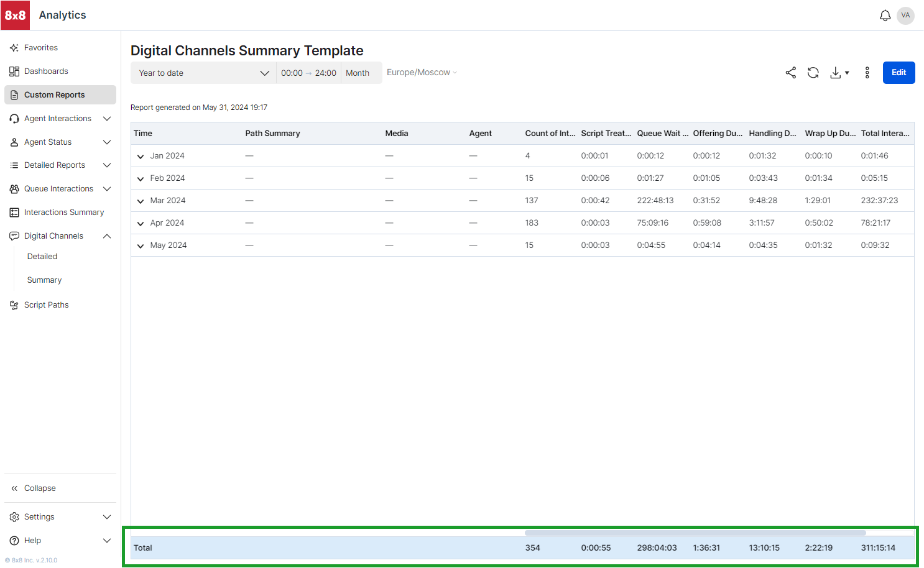
Task: Click the 8x8 logo
Action: (15, 15)
